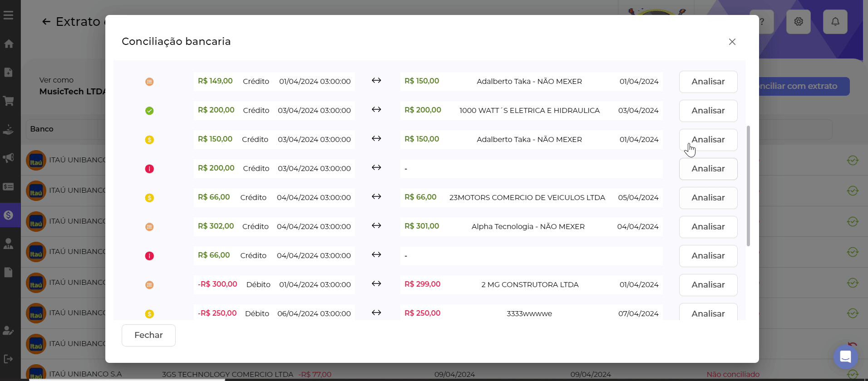The height and width of the screenshot is (381, 868).
Task: Select the dollar sign finance sidebar icon
Action: tap(9, 215)
